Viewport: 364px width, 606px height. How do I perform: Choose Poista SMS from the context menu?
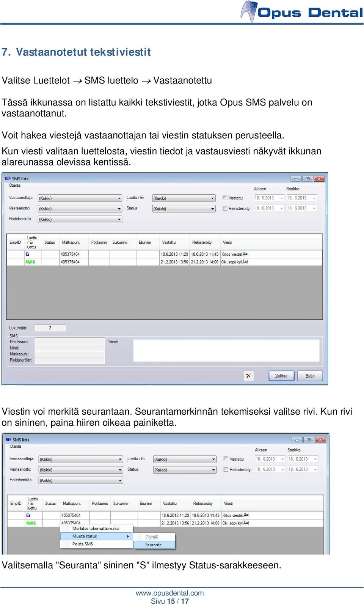click(x=96, y=544)
